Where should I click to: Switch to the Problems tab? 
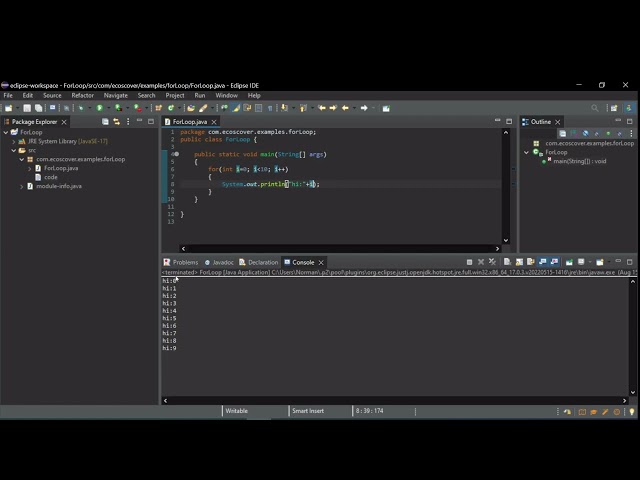click(181, 262)
